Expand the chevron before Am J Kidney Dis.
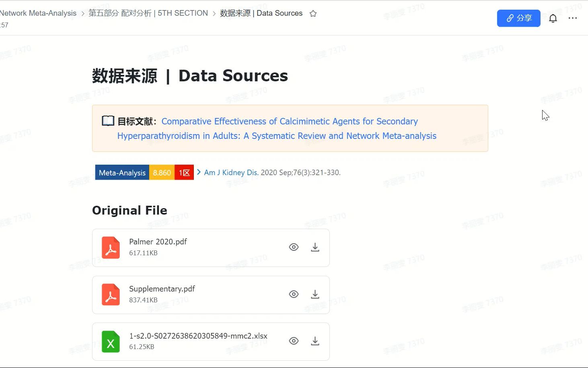The image size is (588, 368). click(199, 172)
